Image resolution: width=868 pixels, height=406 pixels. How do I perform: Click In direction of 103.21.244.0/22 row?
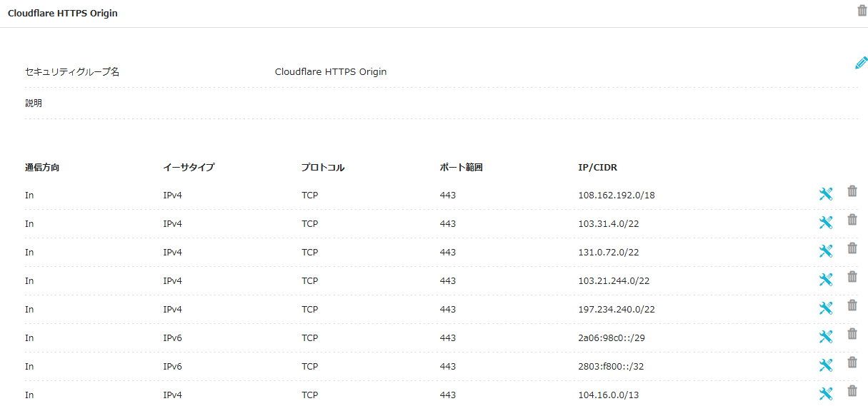click(29, 280)
